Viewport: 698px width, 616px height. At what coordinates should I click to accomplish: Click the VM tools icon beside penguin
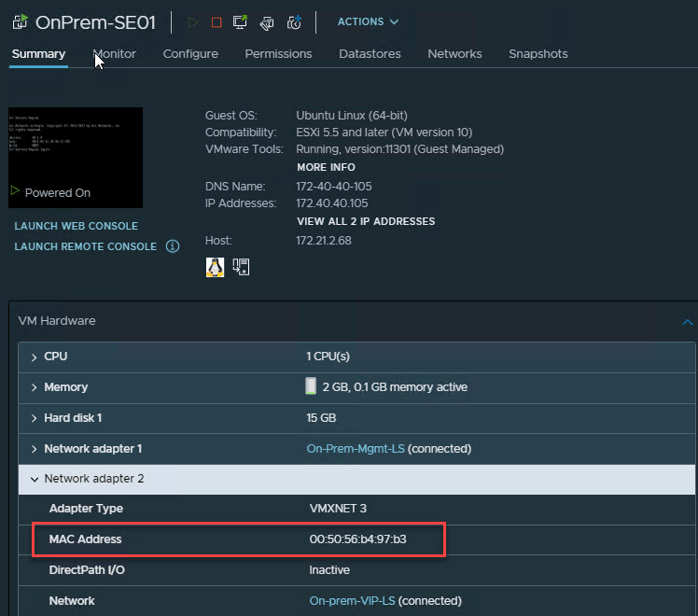241,267
